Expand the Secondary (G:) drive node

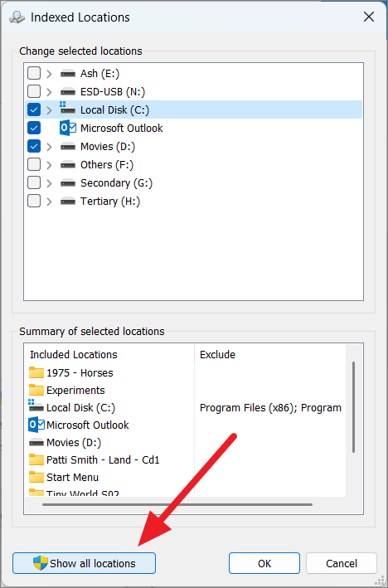point(49,183)
